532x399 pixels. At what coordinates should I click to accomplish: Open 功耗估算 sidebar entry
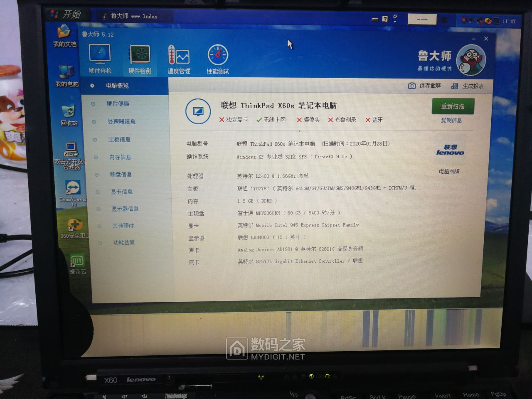[x=124, y=242]
